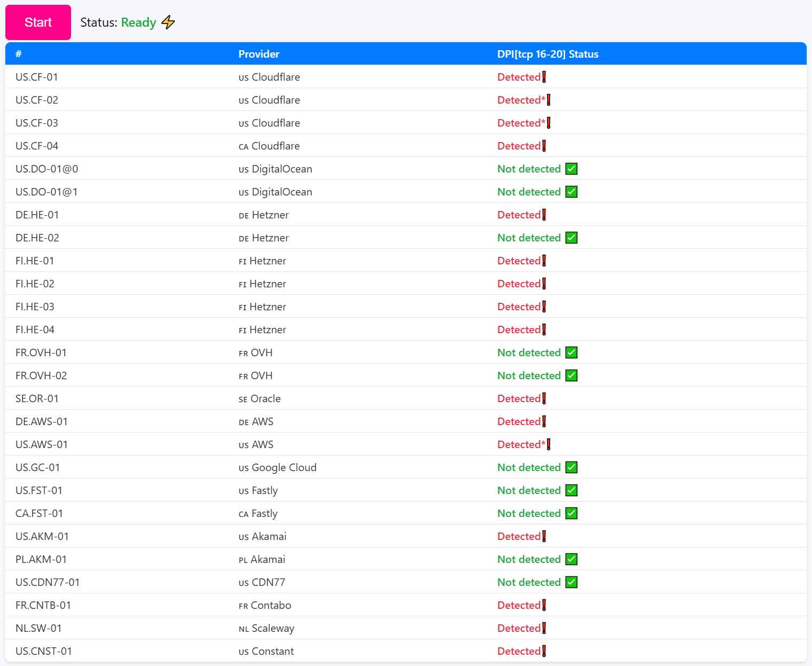The width and height of the screenshot is (812, 666).
Task: Click the Provider column header
Action: pyautogui.click(x=259, y=54)
